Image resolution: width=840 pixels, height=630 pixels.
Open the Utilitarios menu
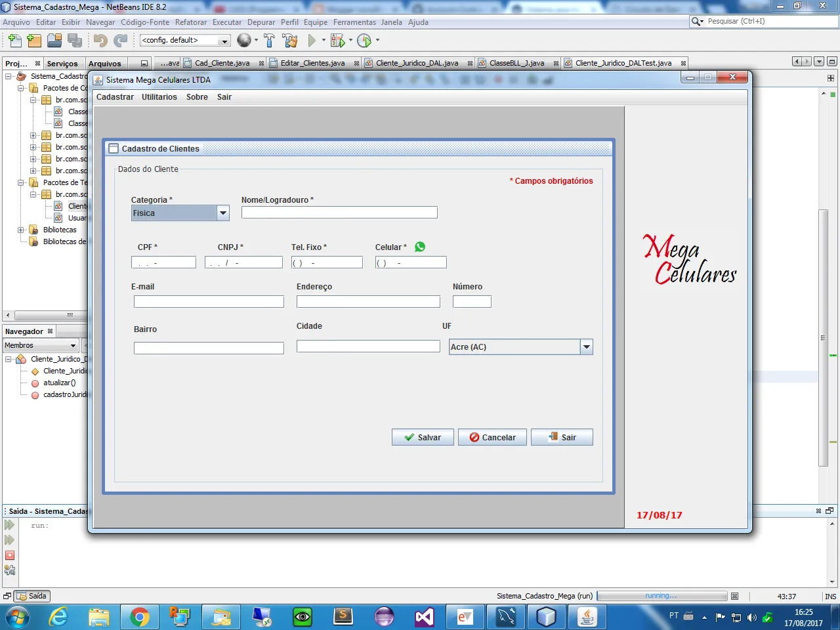(159, 97)
